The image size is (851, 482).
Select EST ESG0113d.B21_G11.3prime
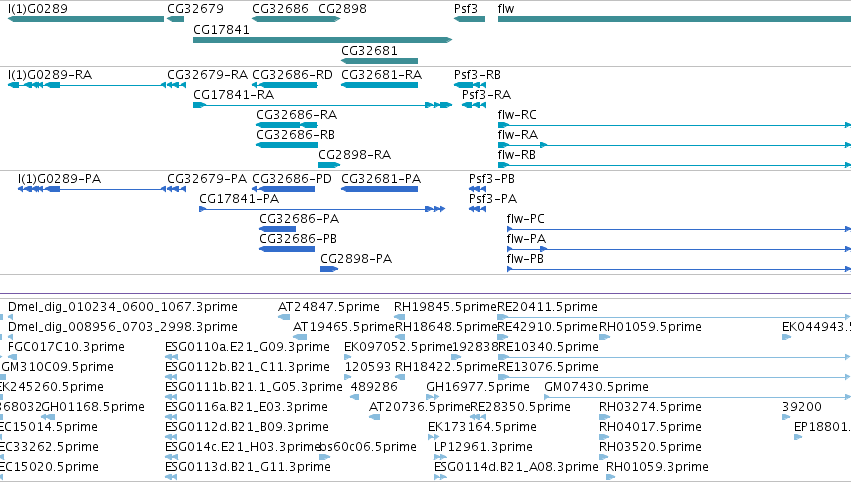172,477
